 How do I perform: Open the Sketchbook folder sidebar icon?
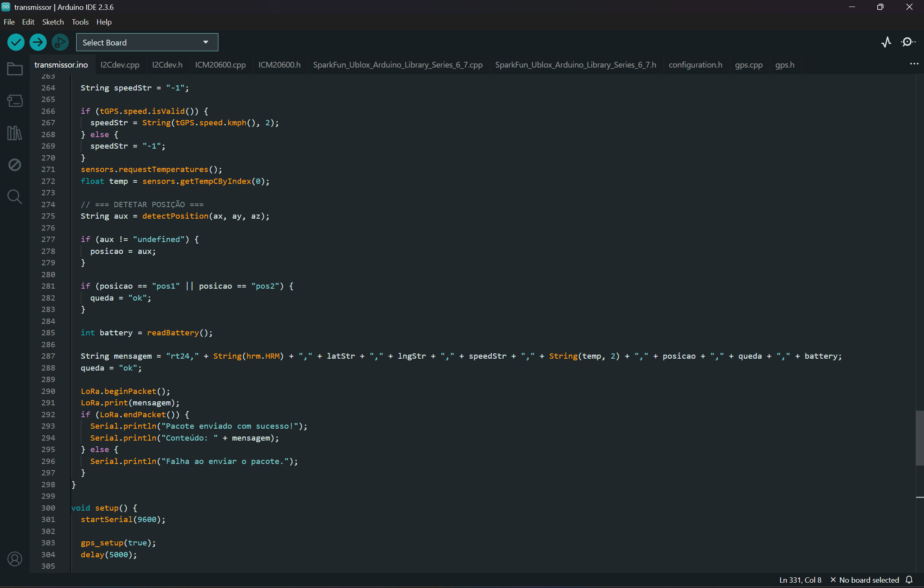pos(15,69)
